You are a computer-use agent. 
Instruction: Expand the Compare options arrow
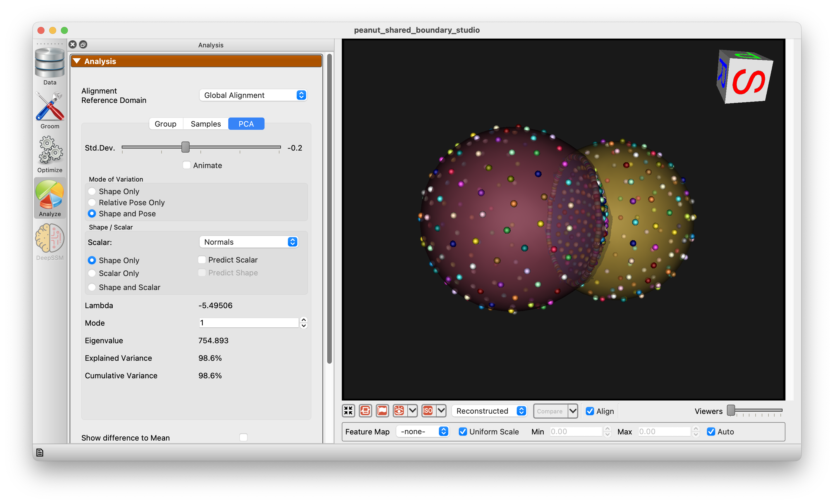pos(573,411)
